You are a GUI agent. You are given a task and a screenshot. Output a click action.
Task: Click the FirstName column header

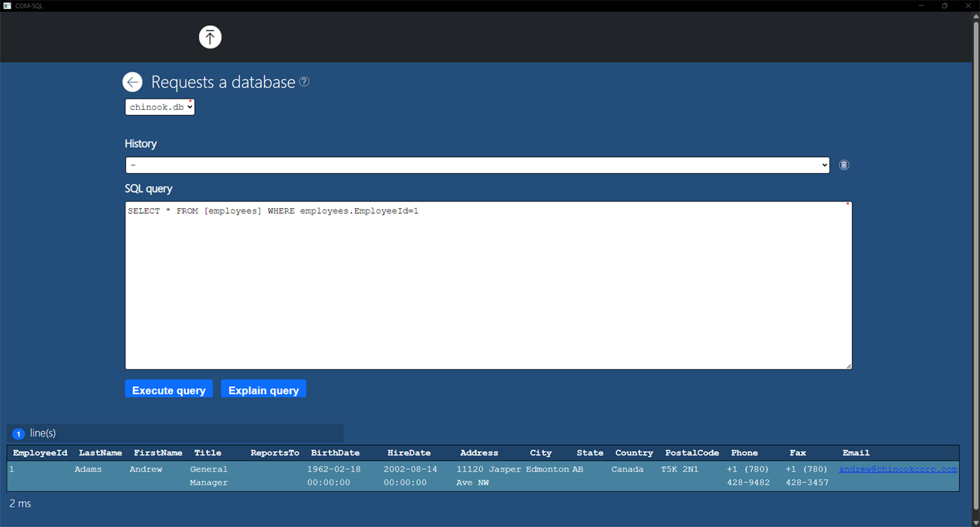click(158, 453)
